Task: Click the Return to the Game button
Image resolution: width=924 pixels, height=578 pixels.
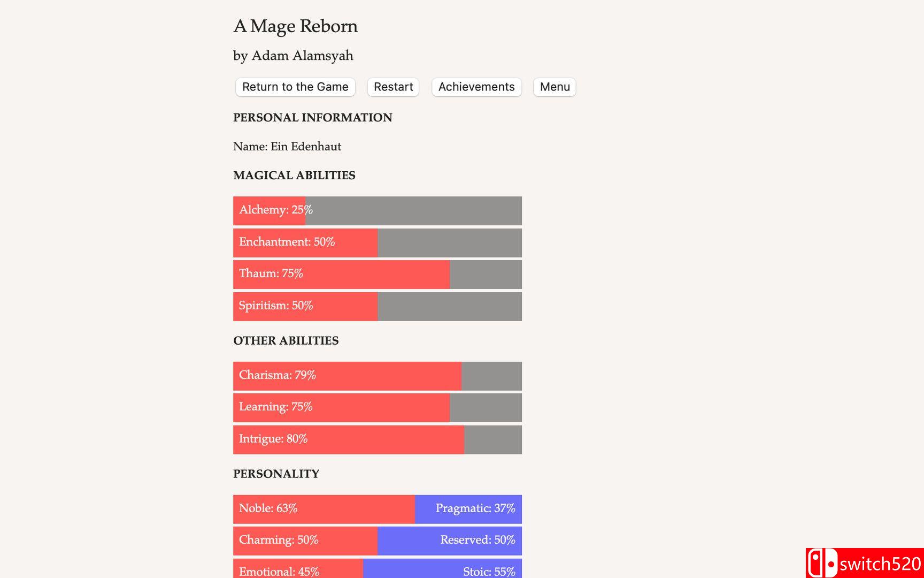Action: pyautogui.click(x=295, y=87)
